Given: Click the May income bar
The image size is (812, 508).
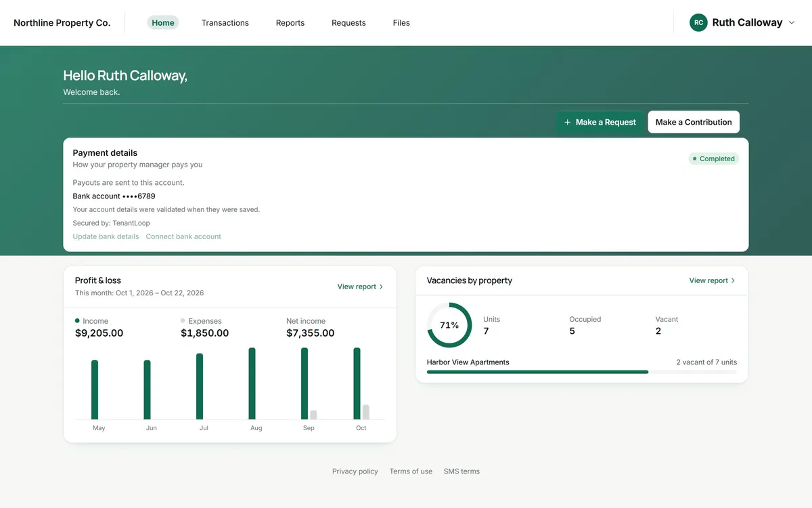Looking at the screenshot, I should (95, 390).
